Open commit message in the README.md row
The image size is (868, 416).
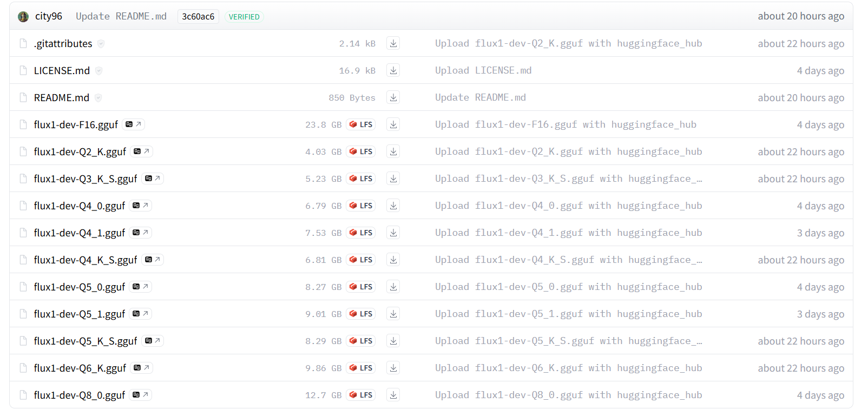(481, 97)
